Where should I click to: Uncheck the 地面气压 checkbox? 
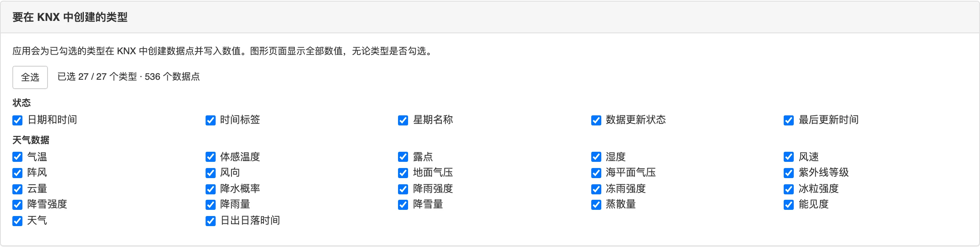(403, 173)
